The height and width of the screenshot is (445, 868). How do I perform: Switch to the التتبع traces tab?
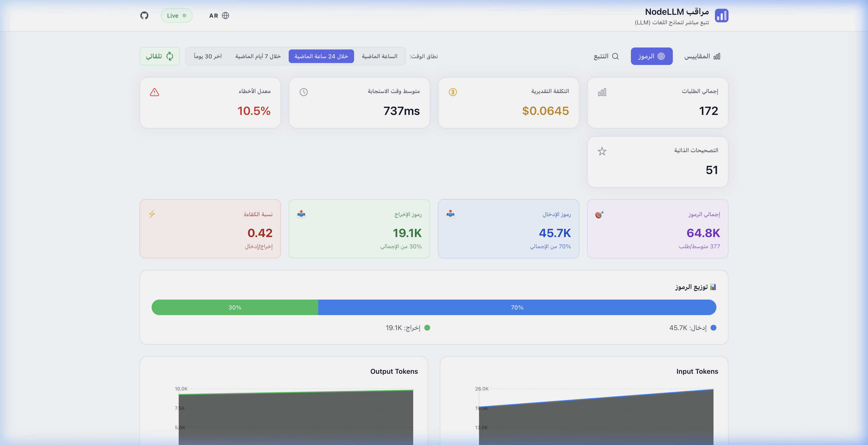[606, 56]
